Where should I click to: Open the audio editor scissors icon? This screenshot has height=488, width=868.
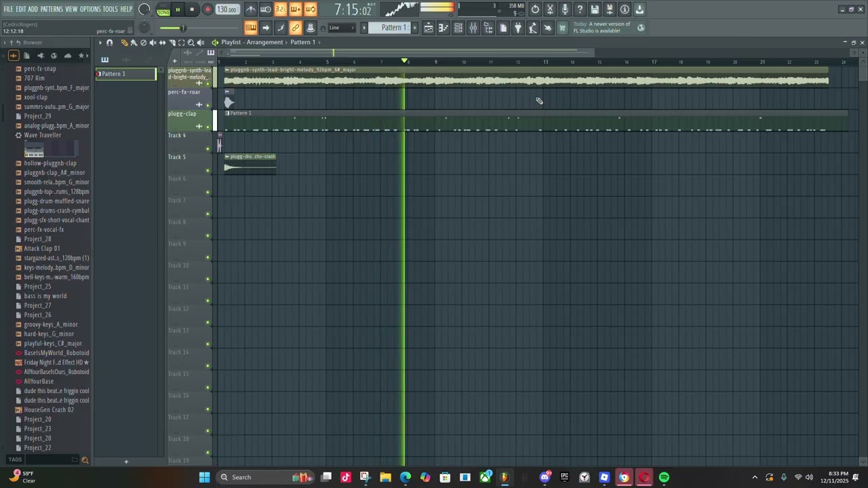550,9
